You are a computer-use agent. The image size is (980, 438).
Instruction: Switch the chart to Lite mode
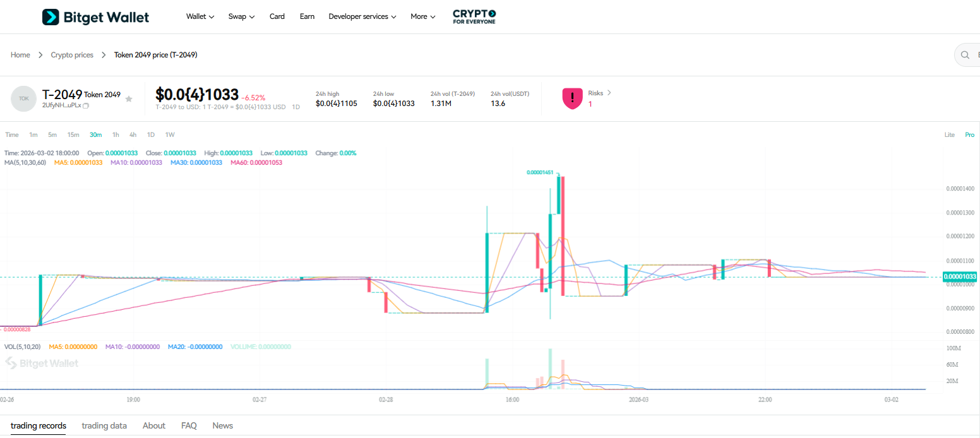pyautogui.click(x=950, y=134)
